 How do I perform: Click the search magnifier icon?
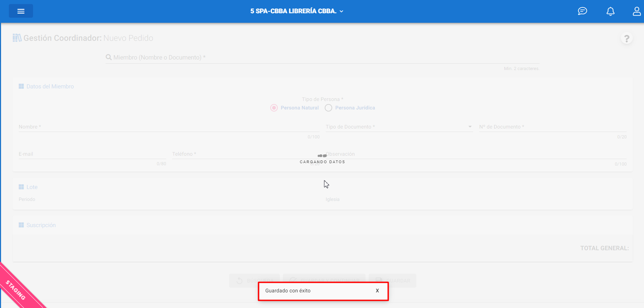[108, 57]
